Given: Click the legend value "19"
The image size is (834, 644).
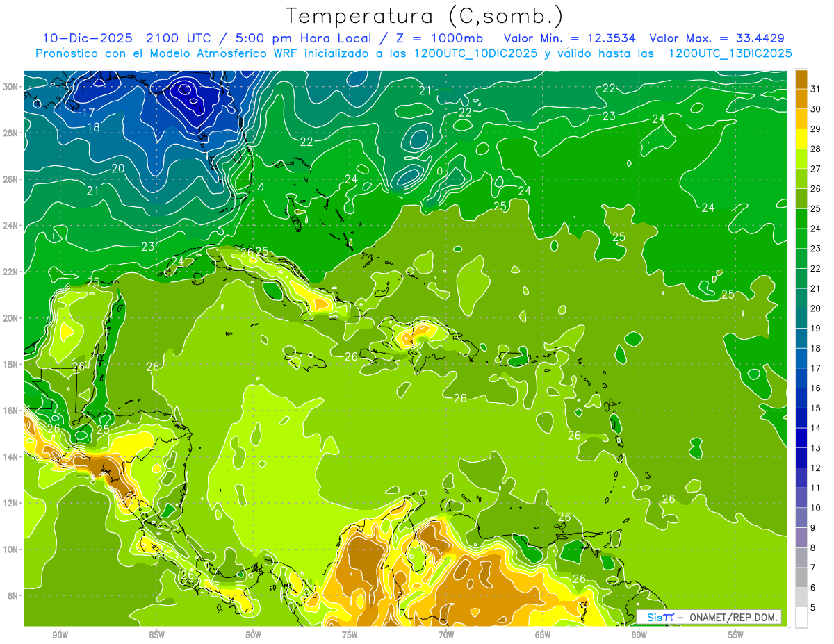Looking at the screenshot, I should 816,328.
